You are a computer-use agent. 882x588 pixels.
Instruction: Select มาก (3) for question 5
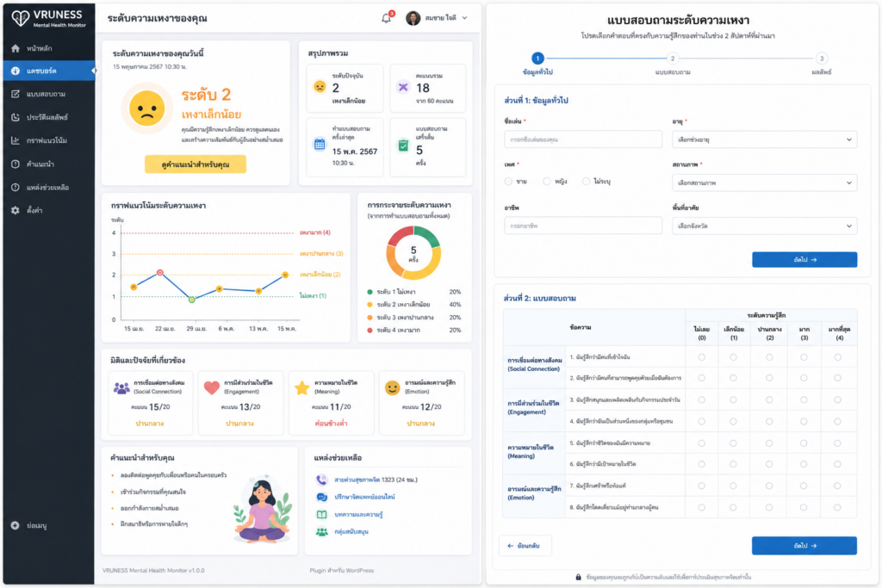(804, 443)
